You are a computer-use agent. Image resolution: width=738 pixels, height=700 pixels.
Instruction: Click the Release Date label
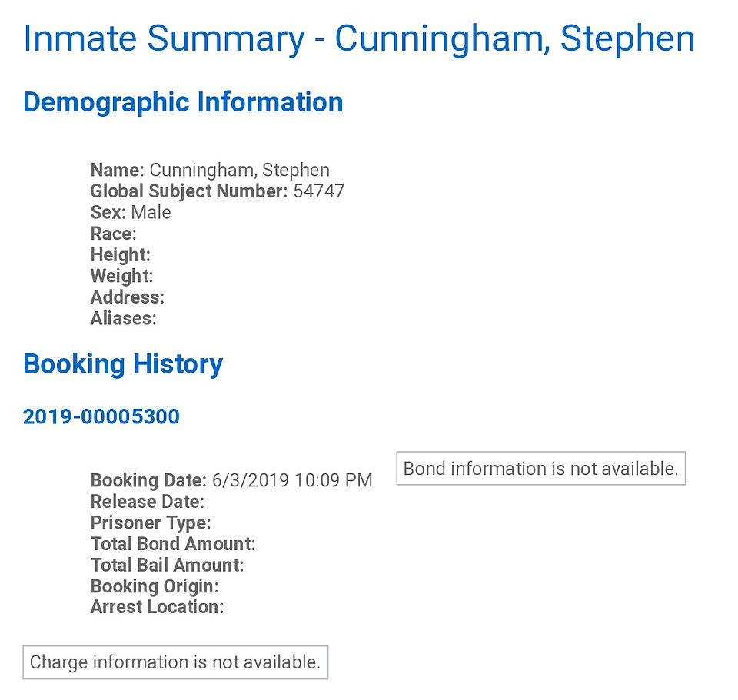(148, 501)
